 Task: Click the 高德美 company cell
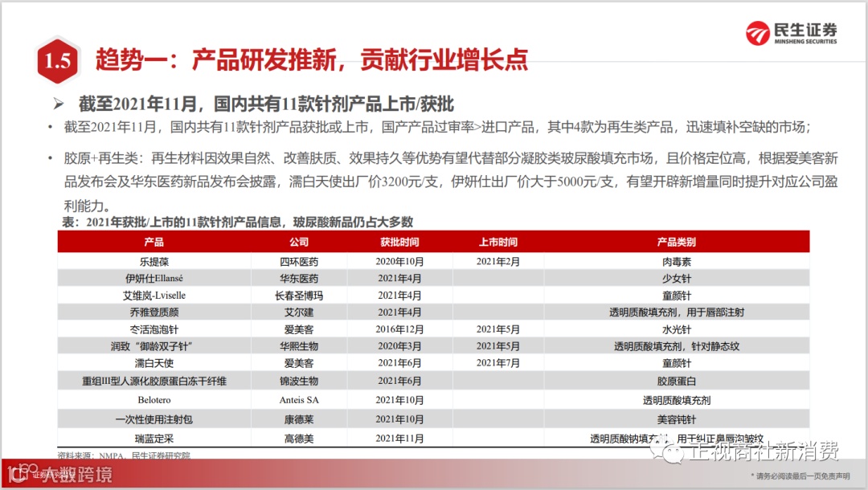click(299, 439)
